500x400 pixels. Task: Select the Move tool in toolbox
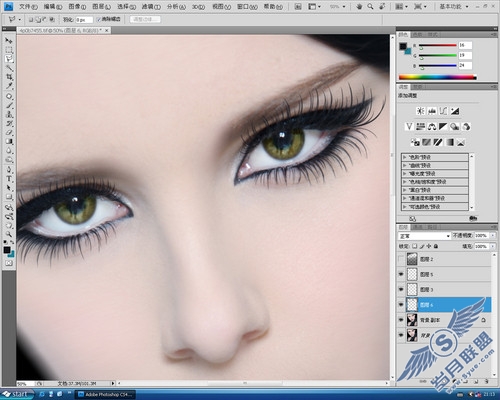9,41
